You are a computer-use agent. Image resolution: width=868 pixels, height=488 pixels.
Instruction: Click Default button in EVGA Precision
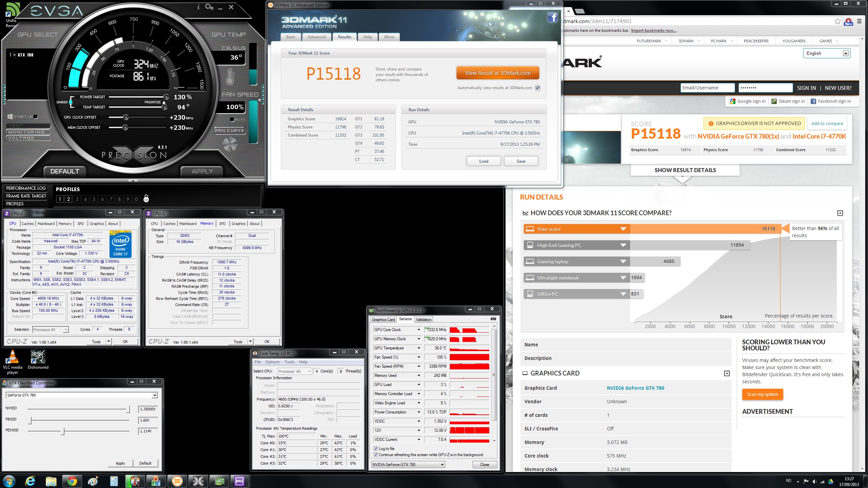pyautogui.click(x=64, y=171)
